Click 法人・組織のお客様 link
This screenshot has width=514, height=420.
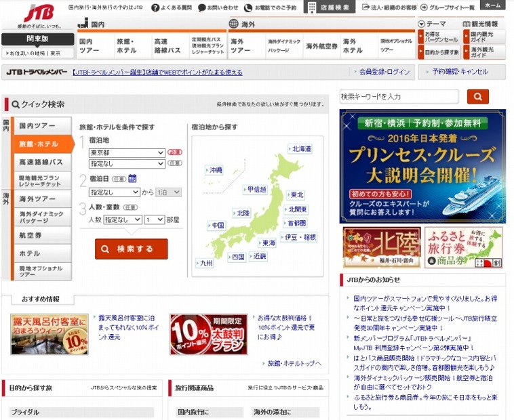[389, 7]
